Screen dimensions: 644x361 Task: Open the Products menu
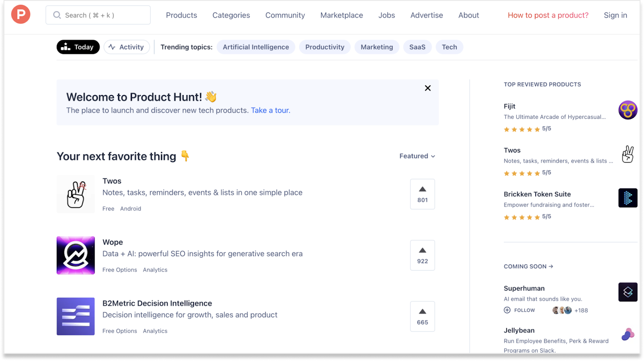[x=182, y=15]
